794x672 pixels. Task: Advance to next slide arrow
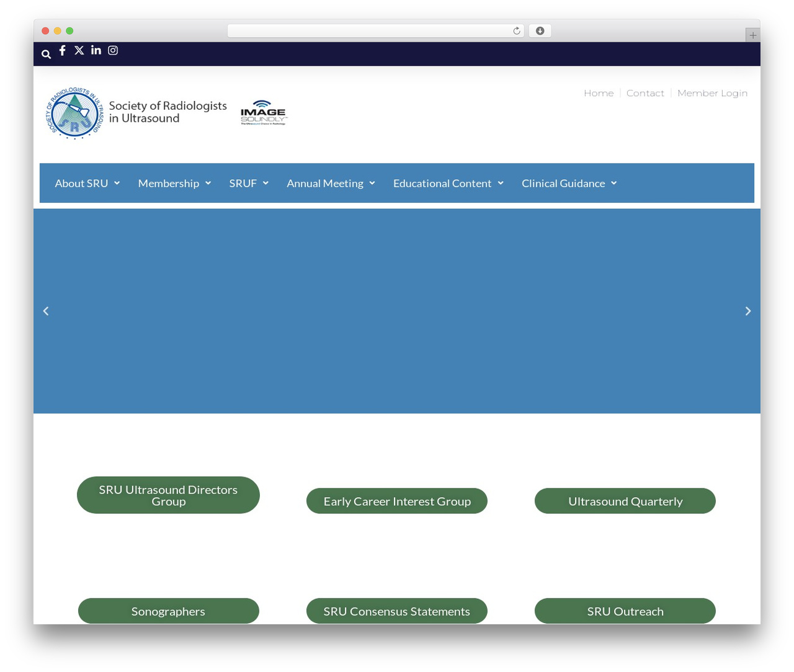point(748,311)
